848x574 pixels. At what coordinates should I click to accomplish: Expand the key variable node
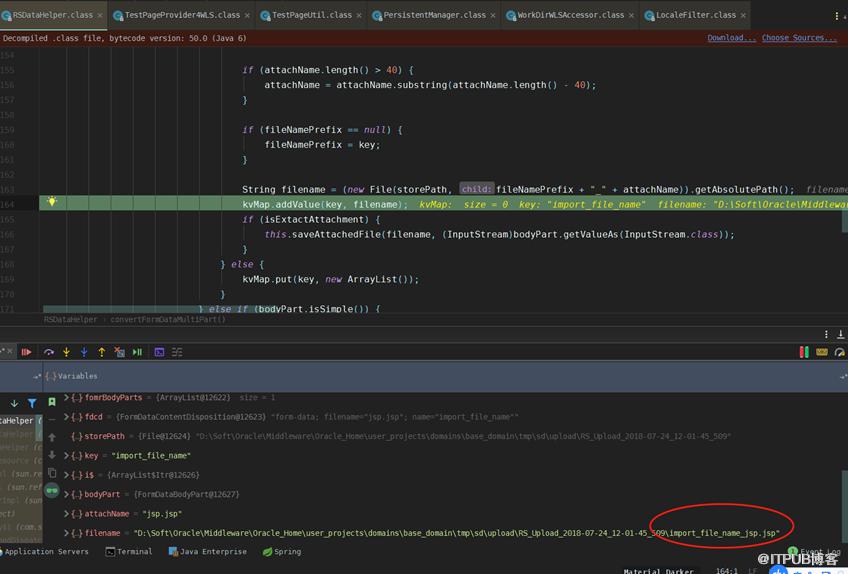pyautogui.click(x=66, y=456)
